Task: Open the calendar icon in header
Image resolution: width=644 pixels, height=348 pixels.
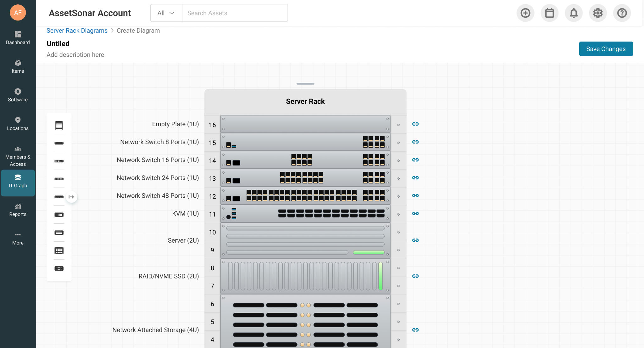Action: [x=550, y=13]
